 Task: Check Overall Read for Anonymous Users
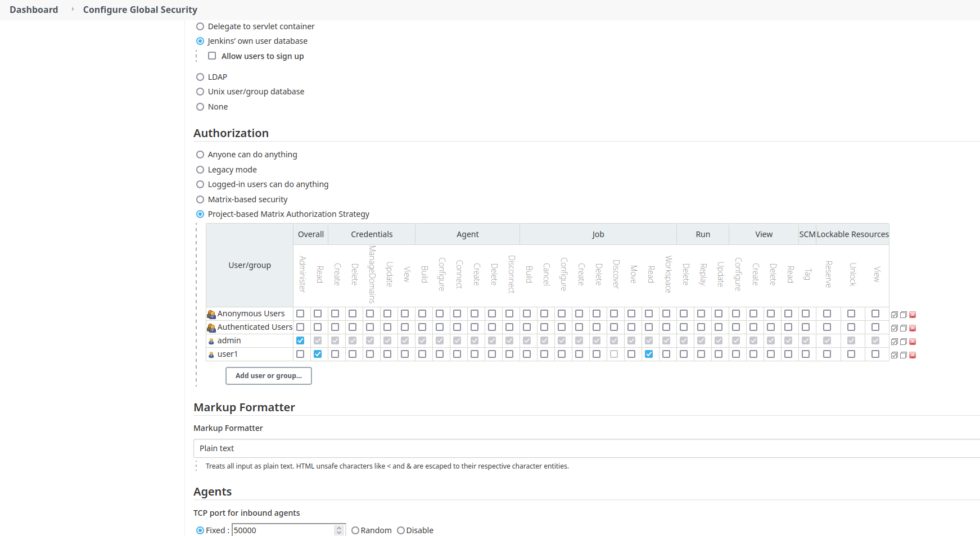[318, 314]
